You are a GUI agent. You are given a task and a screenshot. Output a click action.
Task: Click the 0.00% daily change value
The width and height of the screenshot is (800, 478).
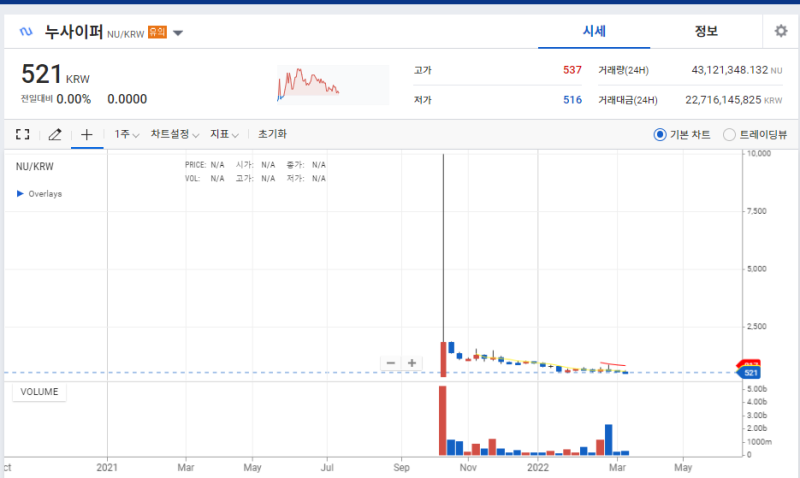point(73,99)
